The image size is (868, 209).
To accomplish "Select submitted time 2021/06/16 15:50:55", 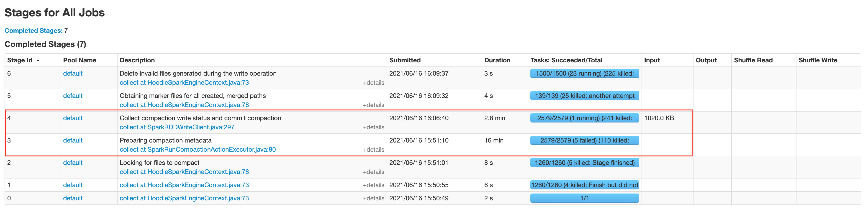I will click(419, 185).
